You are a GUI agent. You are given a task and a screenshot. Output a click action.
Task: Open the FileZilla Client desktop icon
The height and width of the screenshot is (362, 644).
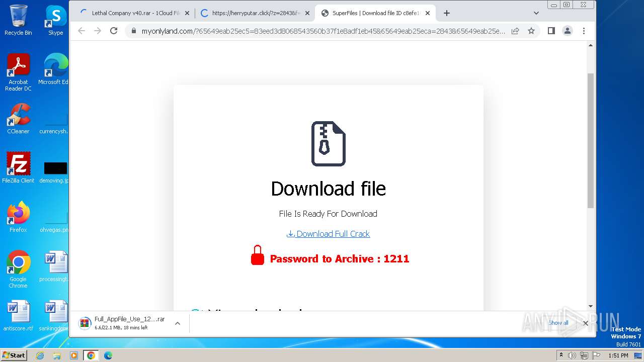coord(18,168)
